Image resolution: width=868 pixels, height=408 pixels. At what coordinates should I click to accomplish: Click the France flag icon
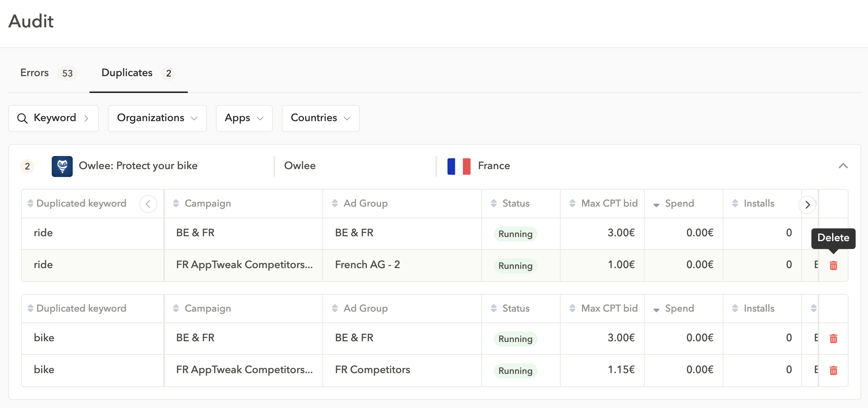[459, 166]
